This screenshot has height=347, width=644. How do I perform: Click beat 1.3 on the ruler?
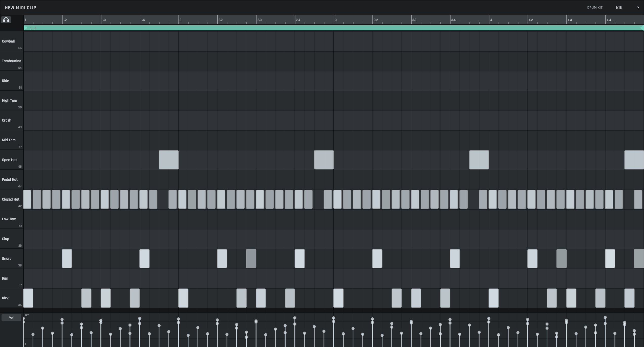(x=104, y=20)
